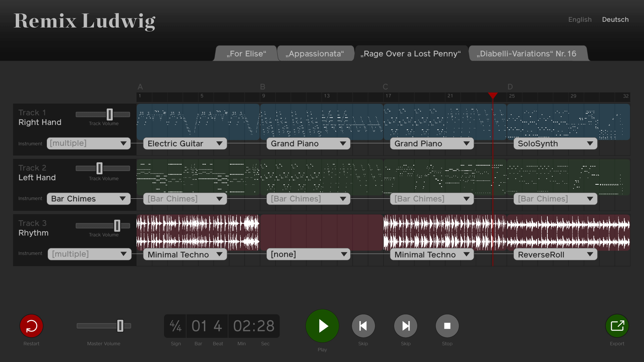The image size is (644, 362).
Task: Select the For Elise composition tab
Action: [247, 54]
